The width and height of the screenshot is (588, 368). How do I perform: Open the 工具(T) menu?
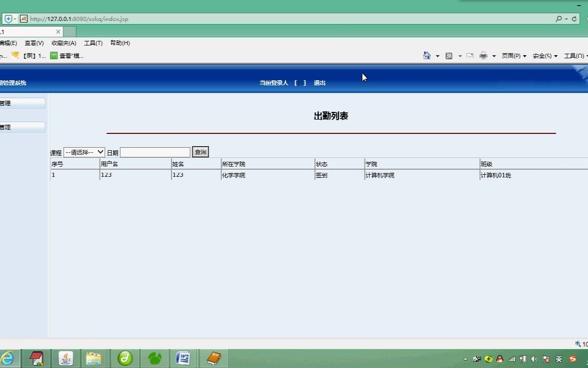(92, 43)
